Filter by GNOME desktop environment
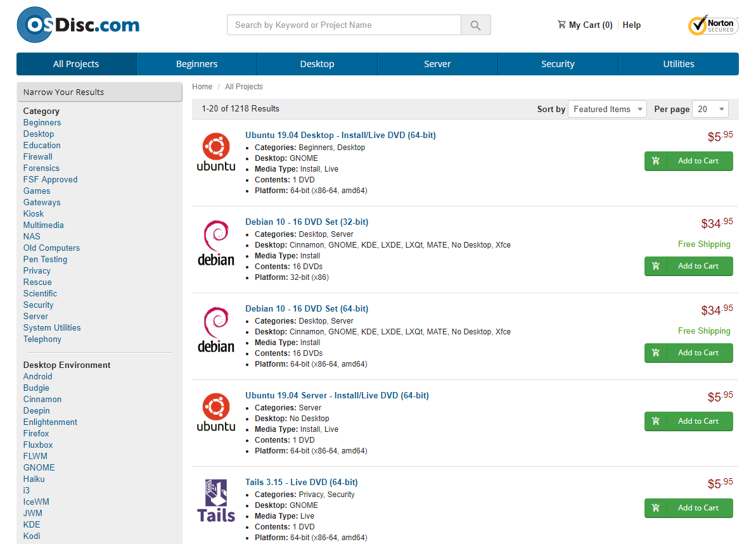This screenshot has width=756, height=544. (x=39, y=467)
